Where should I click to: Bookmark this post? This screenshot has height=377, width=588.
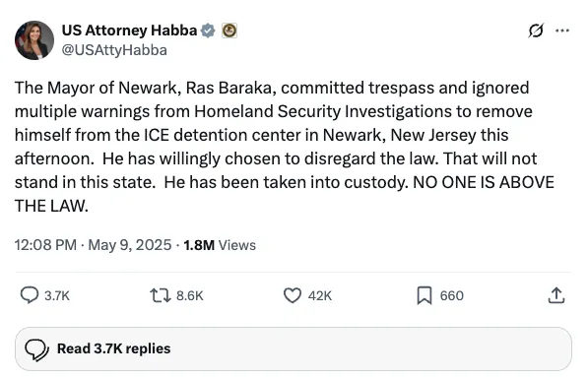(425, 295)
